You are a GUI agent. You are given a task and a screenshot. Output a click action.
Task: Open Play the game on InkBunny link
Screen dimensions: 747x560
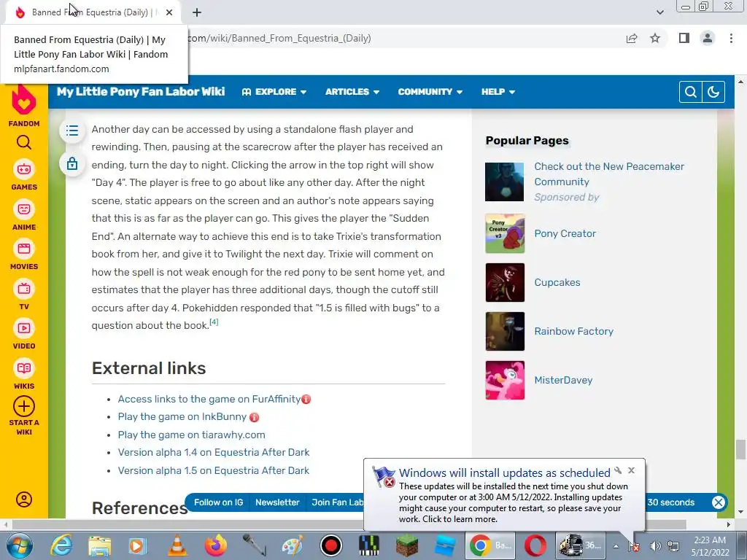182,416
